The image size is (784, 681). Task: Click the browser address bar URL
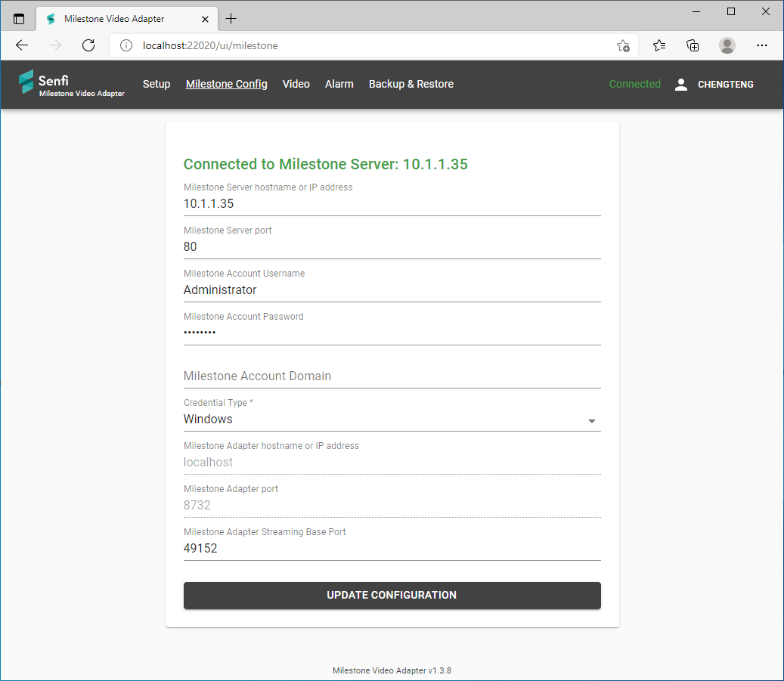tap(210, 45)
